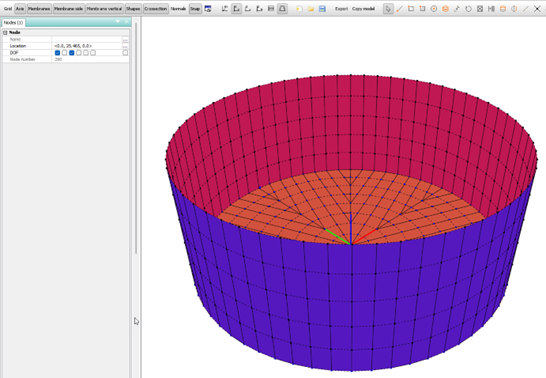Select the highlighted axis view icon
546x378 pixels.
(236, 9)
